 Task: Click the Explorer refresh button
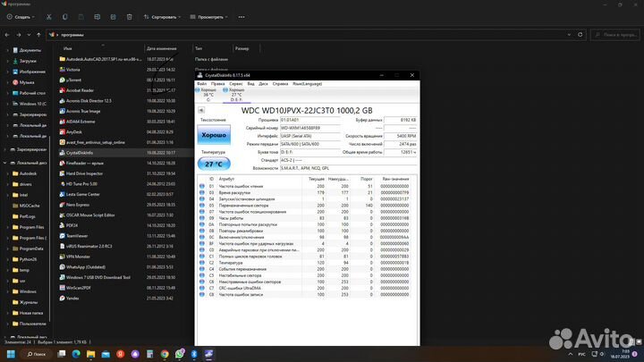[x=580, y=35]
